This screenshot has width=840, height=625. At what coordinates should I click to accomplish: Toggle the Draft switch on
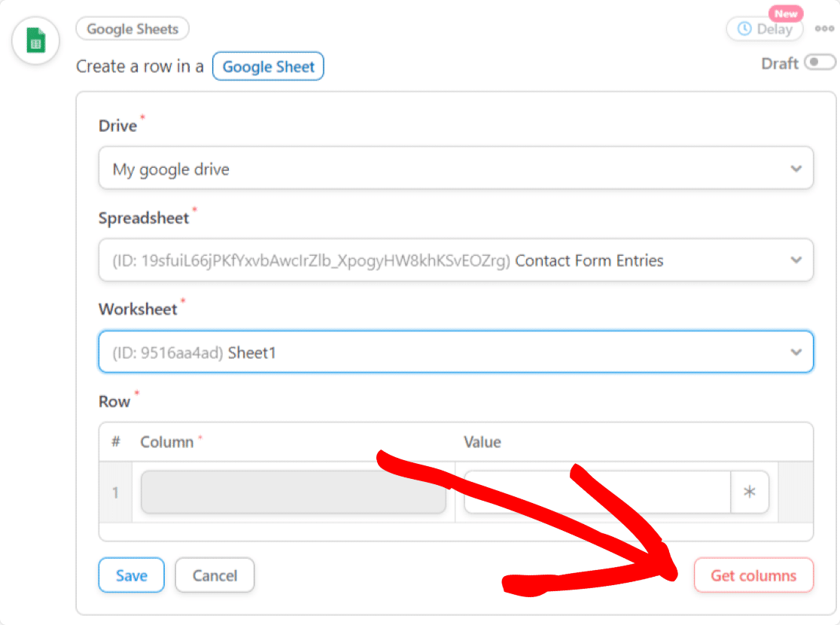click(x=820, y=62)
